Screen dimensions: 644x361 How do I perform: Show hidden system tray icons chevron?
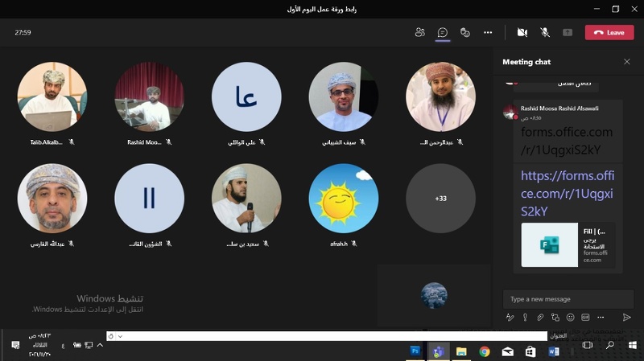point(100,345)
